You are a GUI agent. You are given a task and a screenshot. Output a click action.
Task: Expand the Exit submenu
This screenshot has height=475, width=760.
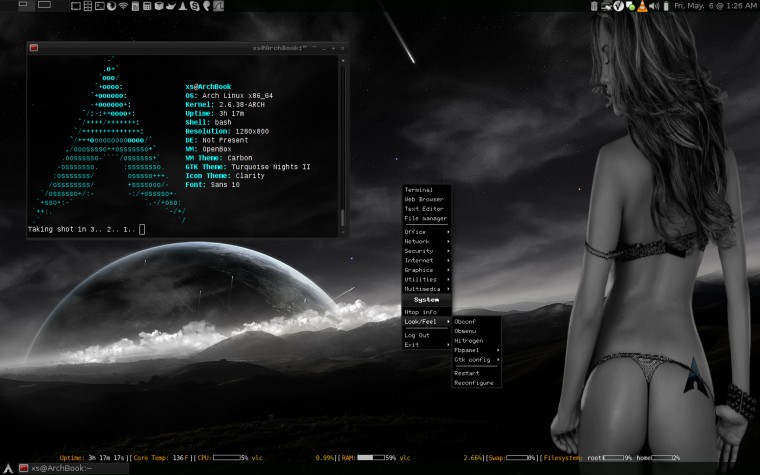(427, 345)
